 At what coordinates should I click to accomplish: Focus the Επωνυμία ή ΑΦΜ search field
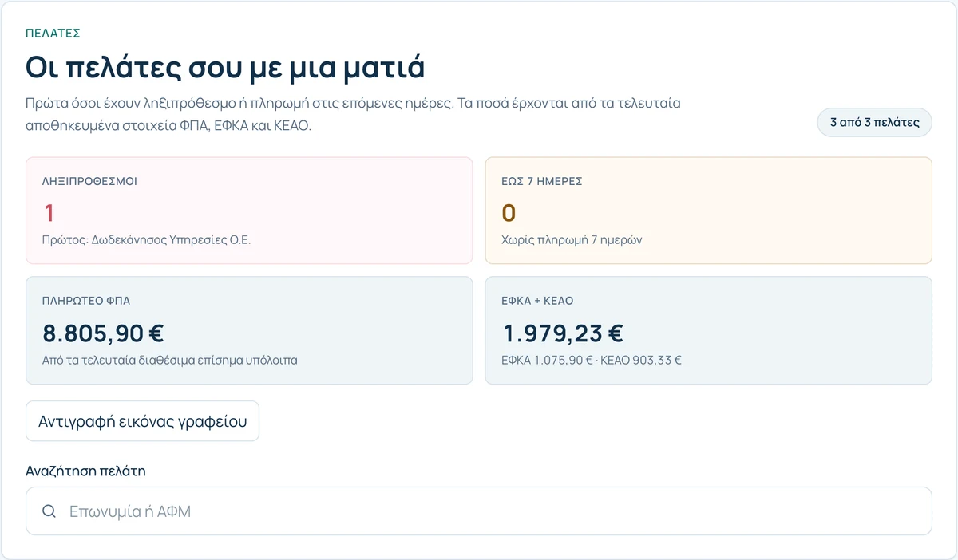click(479, 511)
